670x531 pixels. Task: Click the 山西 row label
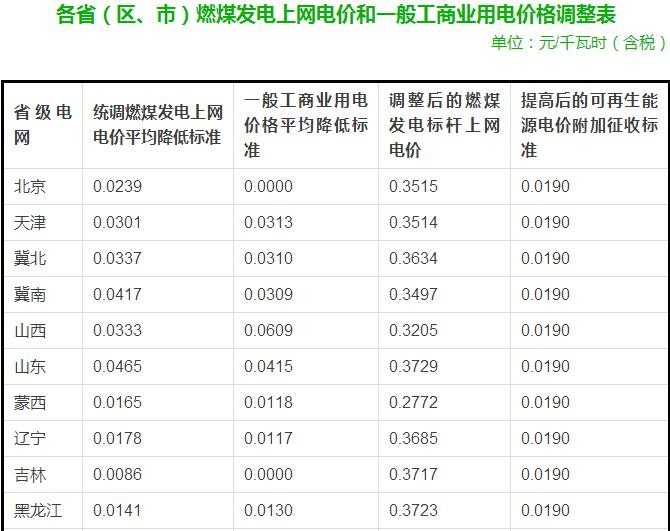click(x=30, y=330)
